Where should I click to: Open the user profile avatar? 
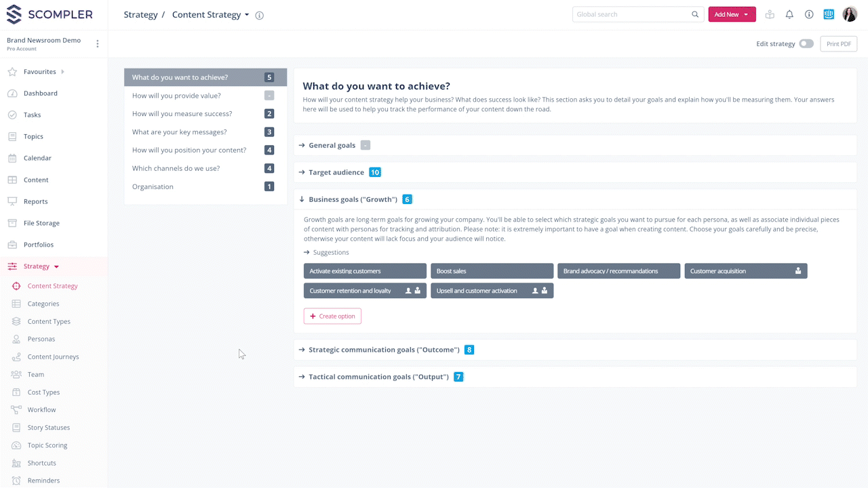pos(850,14)
